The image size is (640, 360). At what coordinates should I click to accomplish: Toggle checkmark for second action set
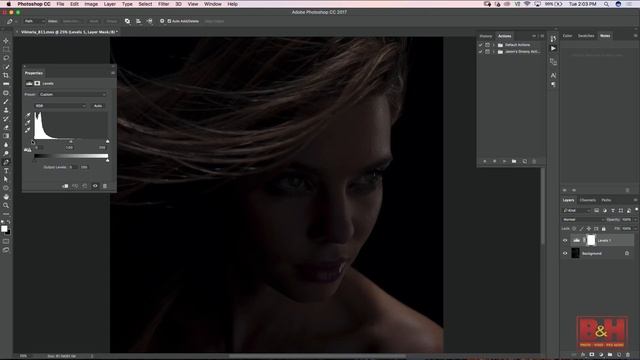click(480, 52)
